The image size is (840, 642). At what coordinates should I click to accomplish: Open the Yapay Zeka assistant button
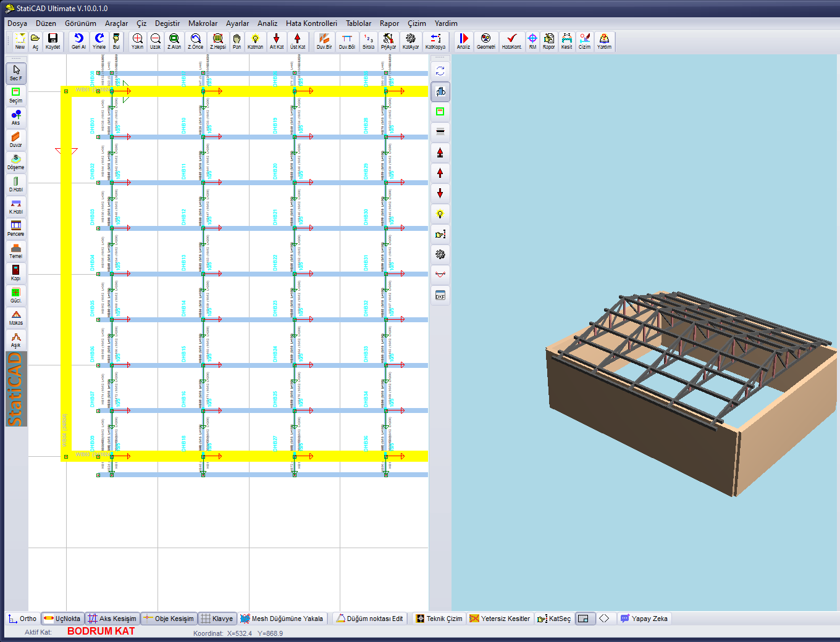644,619
